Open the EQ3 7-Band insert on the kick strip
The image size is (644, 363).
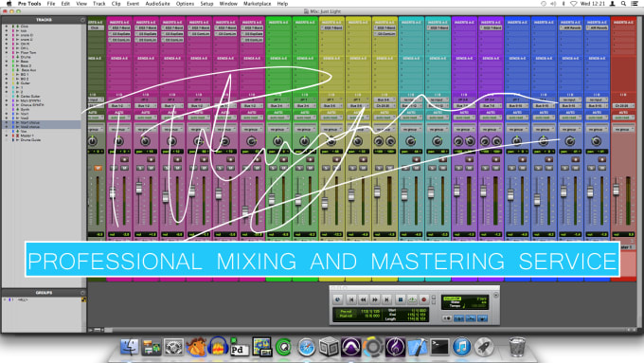[x=119, y=27]
